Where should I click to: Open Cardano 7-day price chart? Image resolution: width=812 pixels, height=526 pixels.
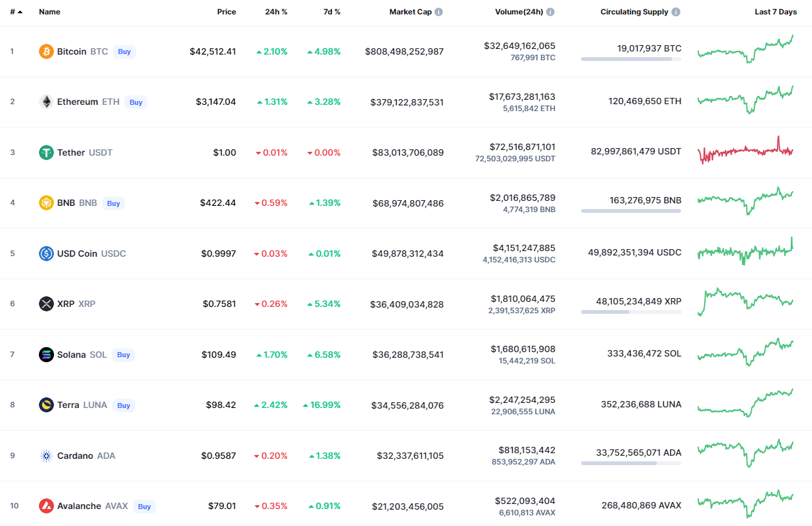tap(745, 453)
